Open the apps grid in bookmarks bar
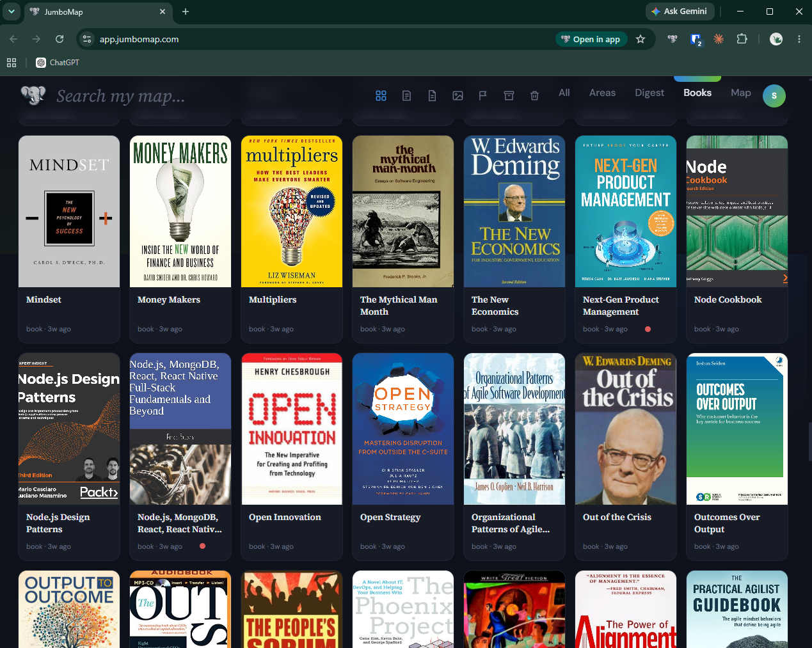The image size is (812, 648). pyautogui.click(x=12, y=63)
